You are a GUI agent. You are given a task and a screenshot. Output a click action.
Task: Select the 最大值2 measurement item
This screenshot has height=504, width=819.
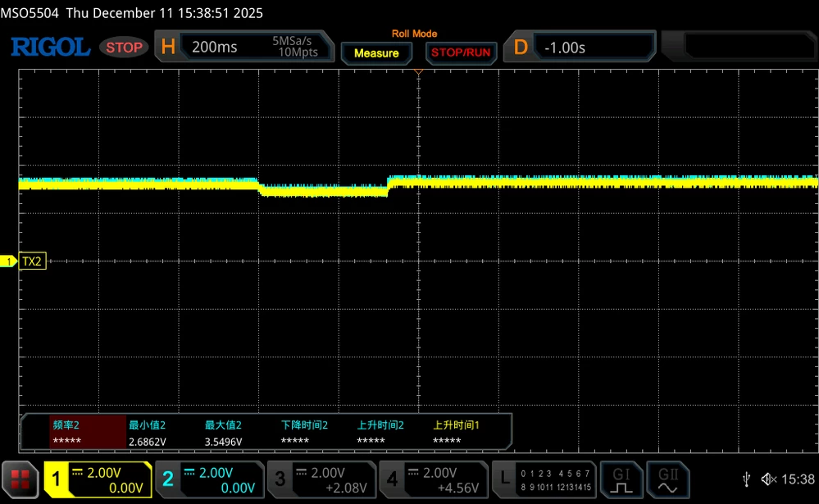pos(223,433)
